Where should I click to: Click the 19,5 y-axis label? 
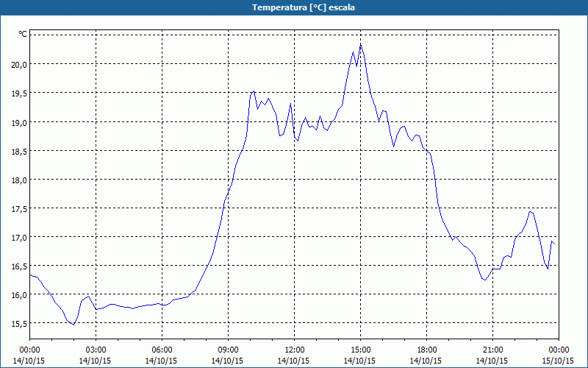20,93
